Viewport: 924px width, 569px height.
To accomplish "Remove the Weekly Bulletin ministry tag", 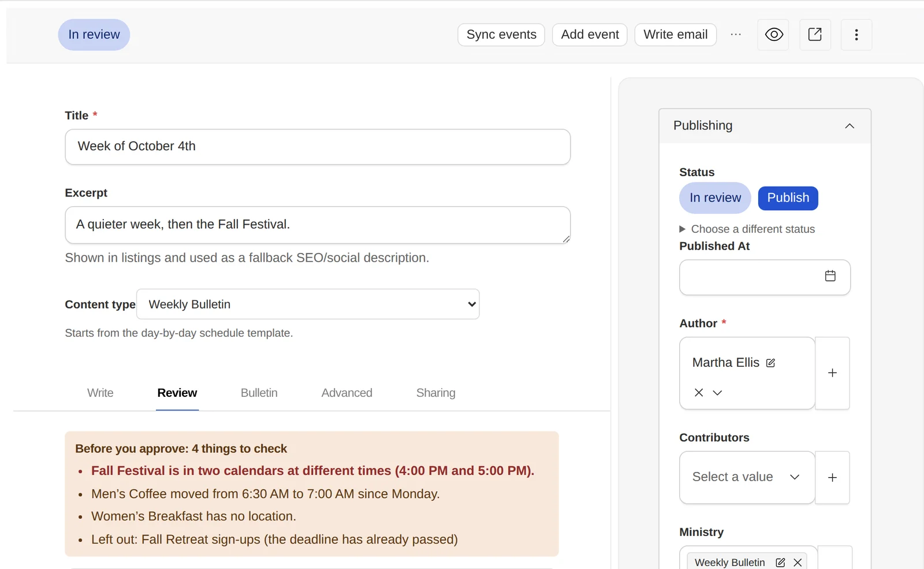I will pos(798,563).
